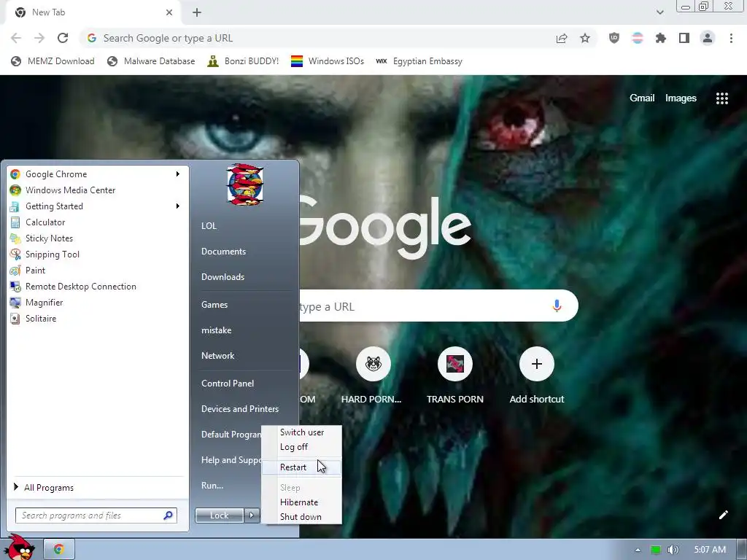Open the volume speaker tray icon
This screenshot has height=560, width=747.
[673, 550]
